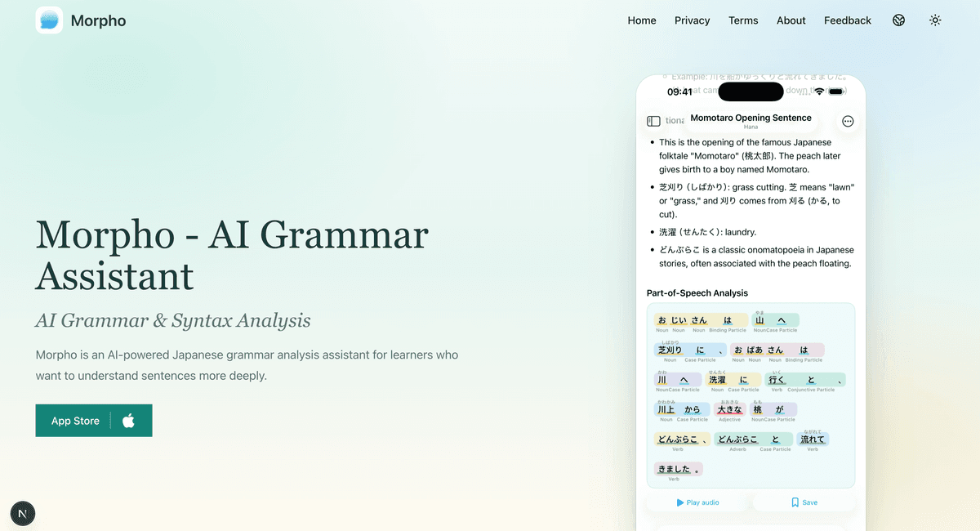
Task: Open the About page link
Action: pos(791,20)
